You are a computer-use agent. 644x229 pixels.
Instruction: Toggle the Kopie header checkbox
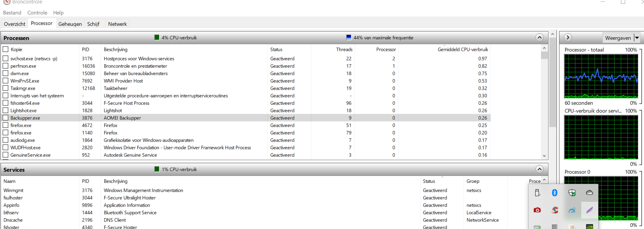(6, 49)
